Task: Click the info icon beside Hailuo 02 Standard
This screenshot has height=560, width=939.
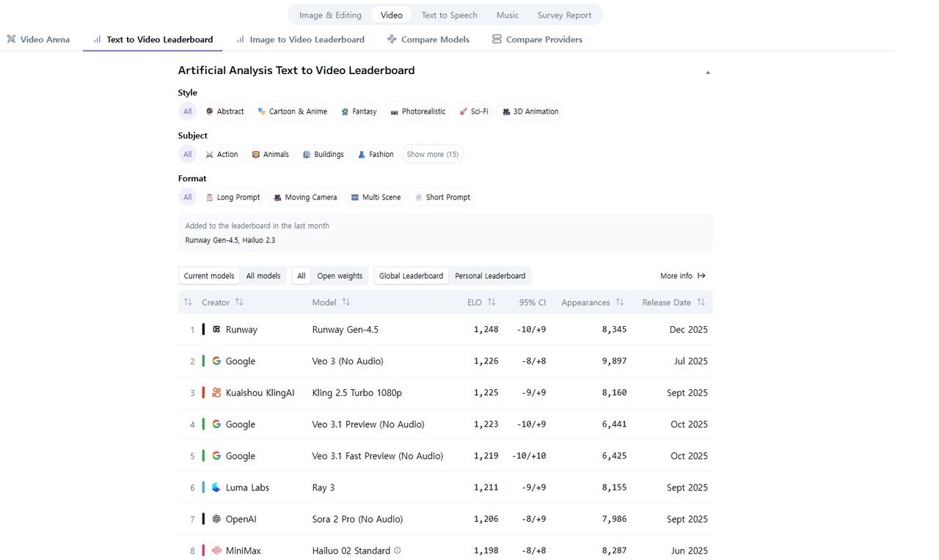Action: (x=398, y=550)
